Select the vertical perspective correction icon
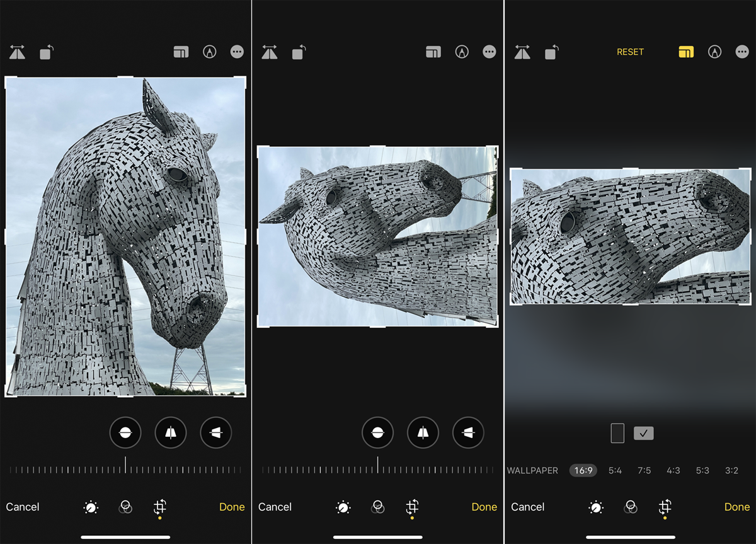The height and width of the screenshot is (544, 756). (171, 432)
